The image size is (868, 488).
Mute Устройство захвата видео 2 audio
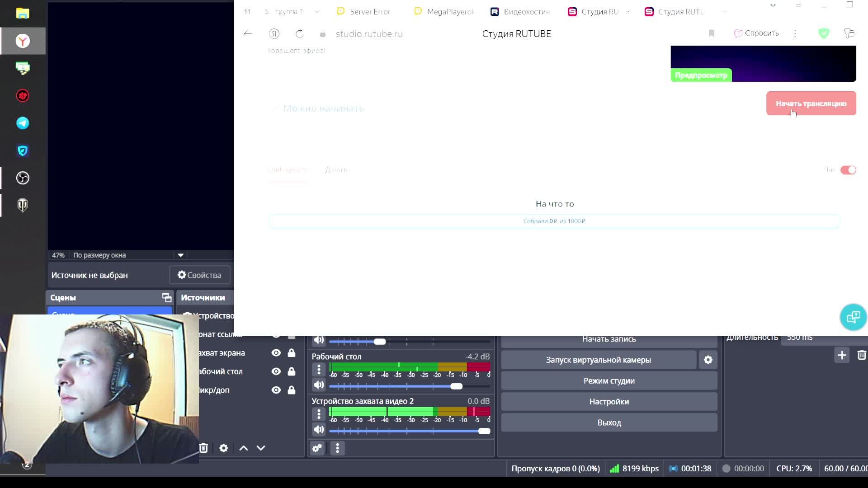click(x=319, y=430)
